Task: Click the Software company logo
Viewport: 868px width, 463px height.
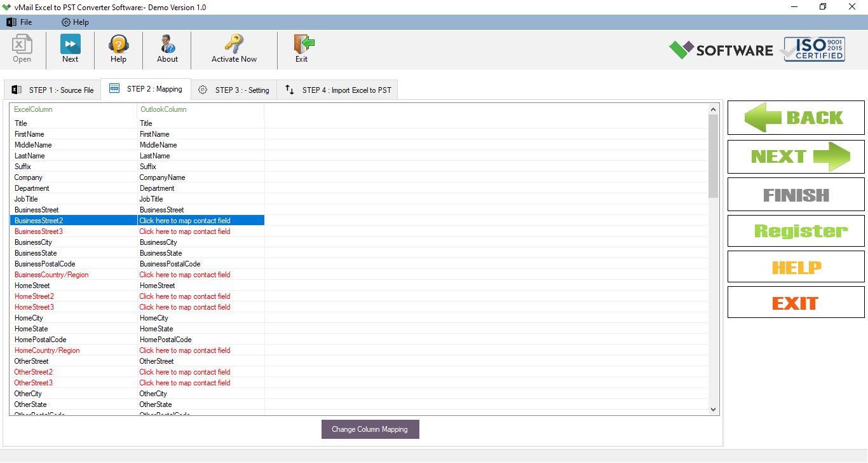Action: 721,50
